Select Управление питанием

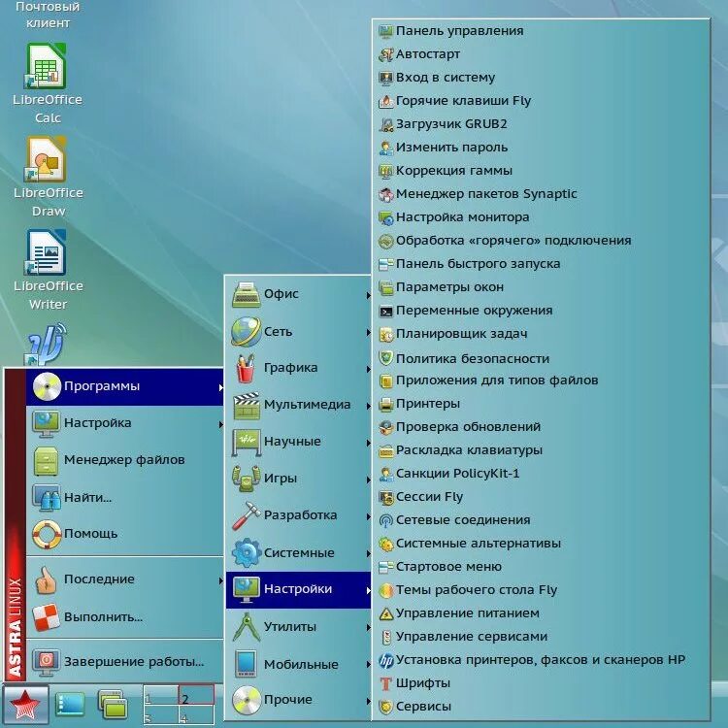click(542, 613)
